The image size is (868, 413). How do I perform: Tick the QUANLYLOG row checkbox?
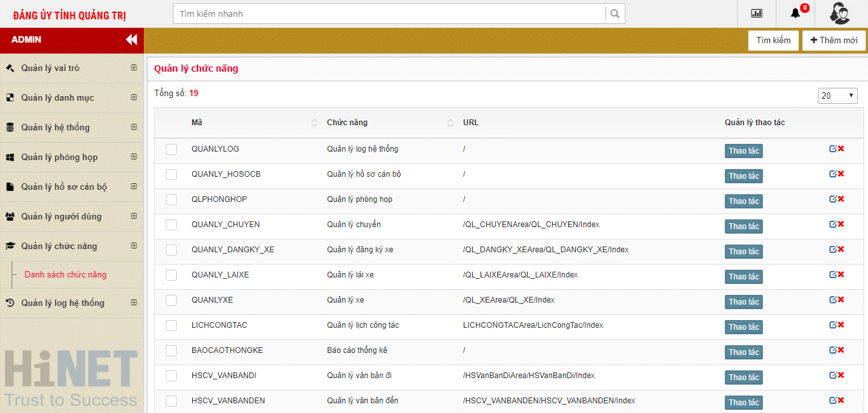(171, 149)
